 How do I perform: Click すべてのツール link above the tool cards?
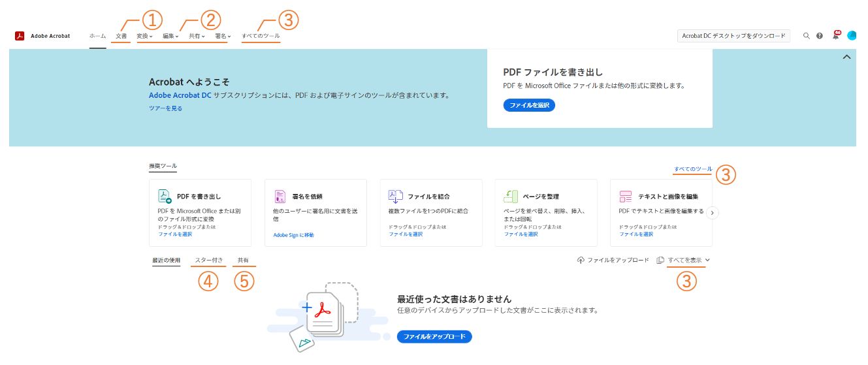click(694, 169)
